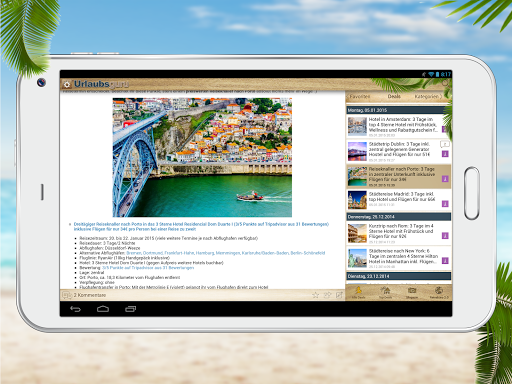Open the 2 Kommentare comments icon
Image resolution: width=512 pixels, height=384 pixels.
67,295
